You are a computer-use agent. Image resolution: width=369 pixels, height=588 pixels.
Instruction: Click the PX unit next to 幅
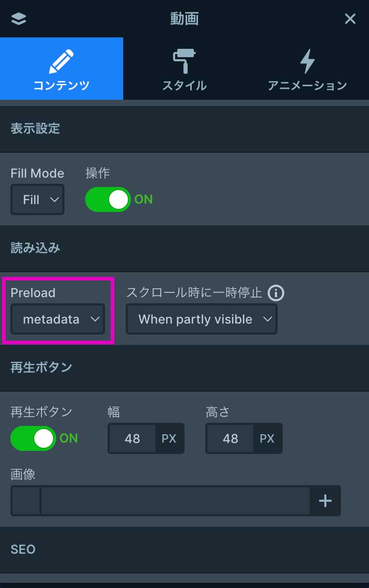(x=169, y=438)
